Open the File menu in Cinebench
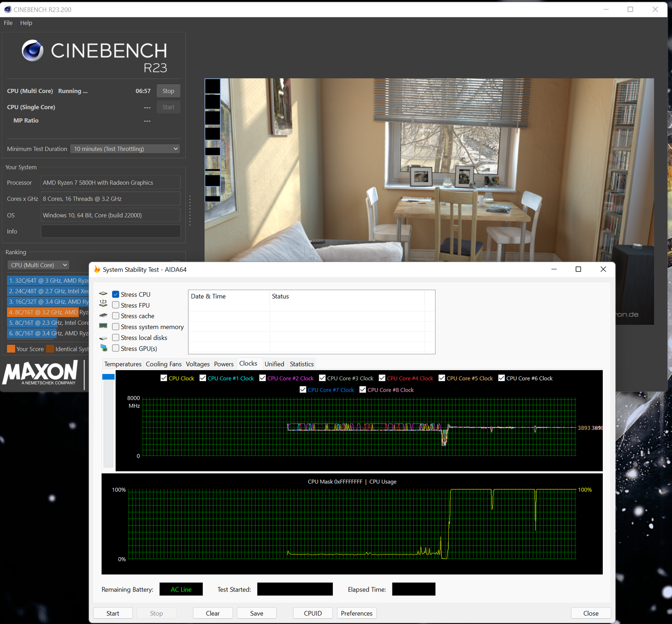Viewport: 672px width, 624px height. pos(8,23)
